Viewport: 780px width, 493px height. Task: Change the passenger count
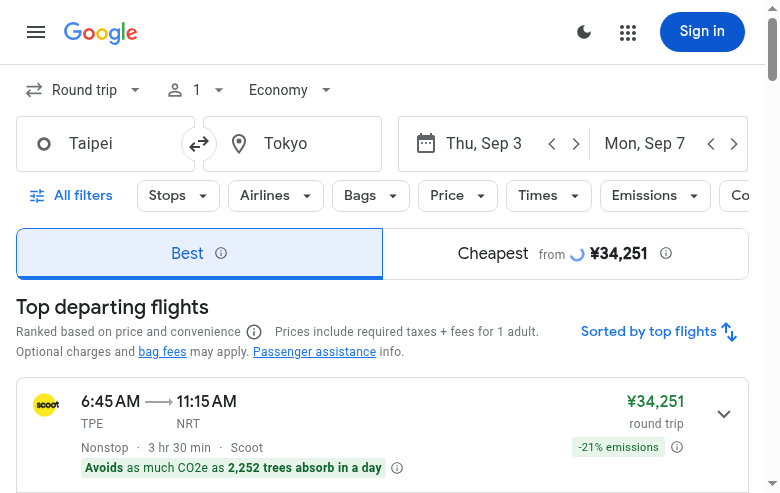pos(195,90)
